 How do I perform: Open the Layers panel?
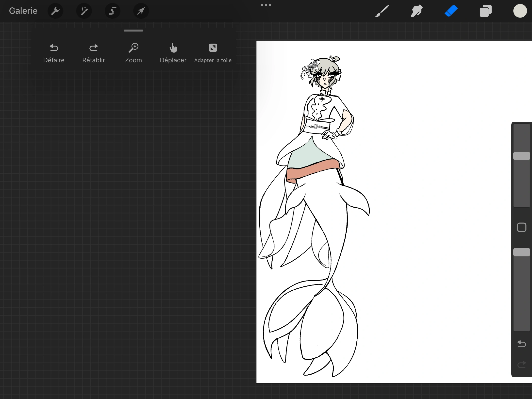pyautogui.click(x=485, y=11)
